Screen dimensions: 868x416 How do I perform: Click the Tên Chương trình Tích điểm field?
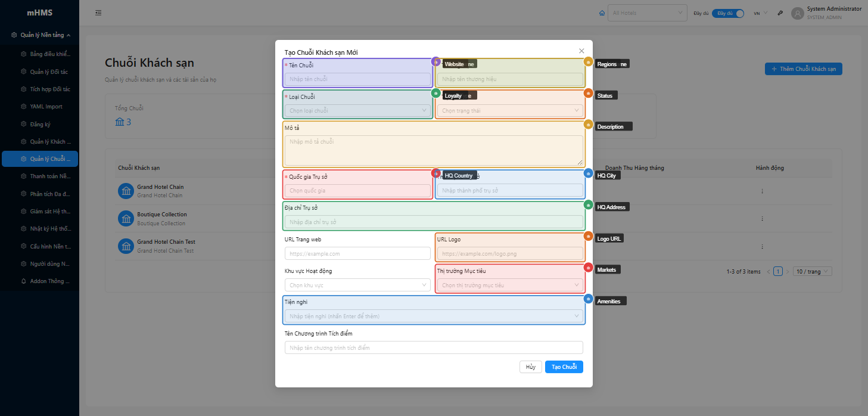[433, 347]
